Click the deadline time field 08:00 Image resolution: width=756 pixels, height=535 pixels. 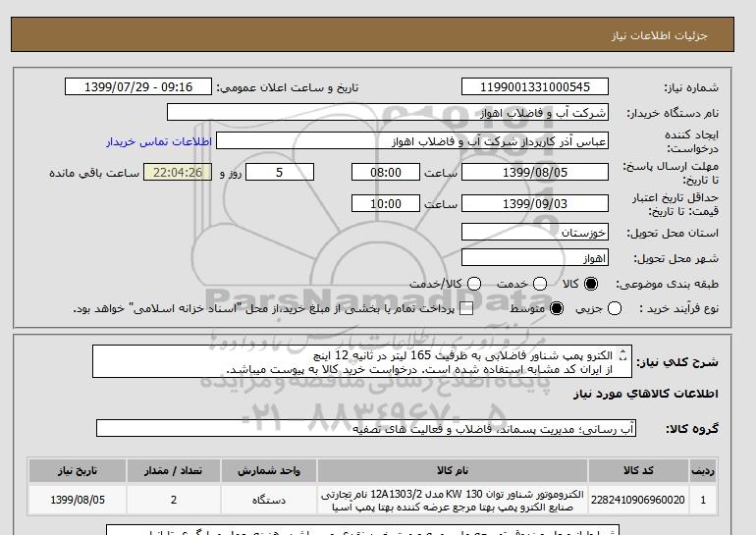click(x=386, y=172)
